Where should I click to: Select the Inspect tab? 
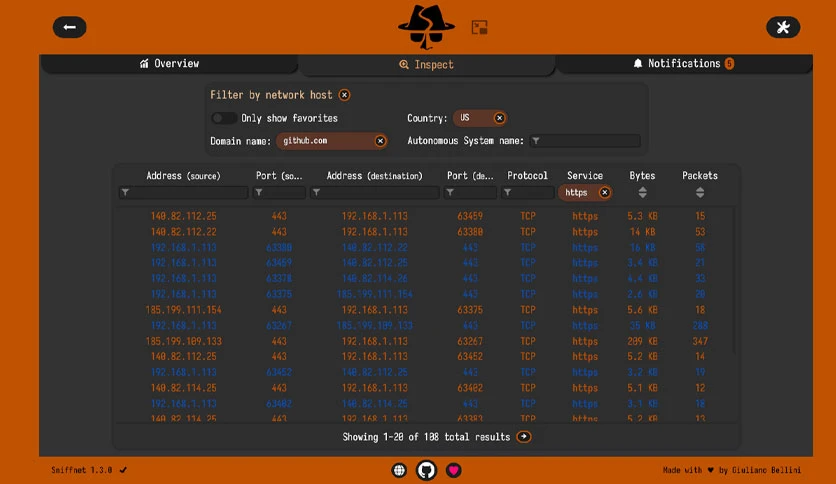(427, 64)
